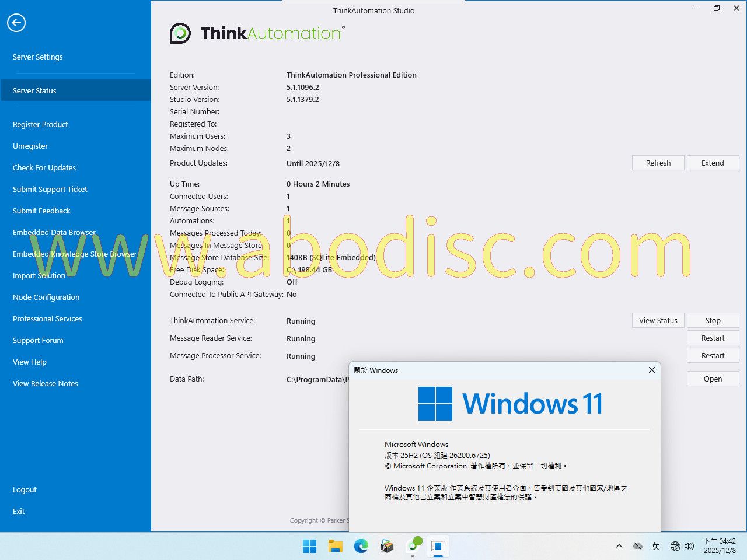
Task: Open the Data Path folder
Action: click(x=713, y=379)
